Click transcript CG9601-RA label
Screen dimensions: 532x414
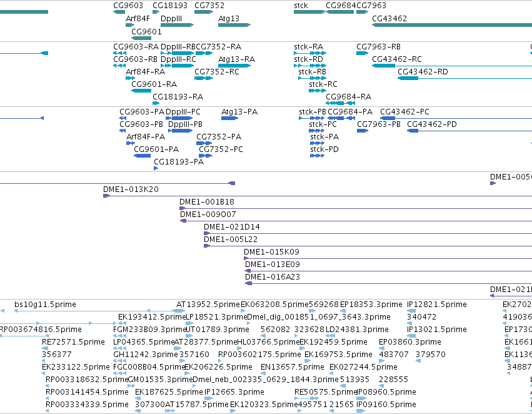pyautogui.click(x=154, y=84)
